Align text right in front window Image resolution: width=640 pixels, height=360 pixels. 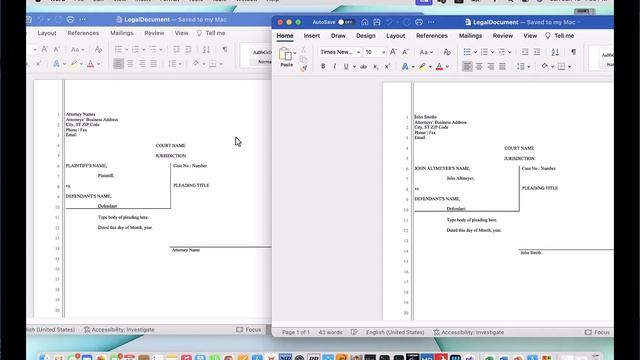click(491, 66)
